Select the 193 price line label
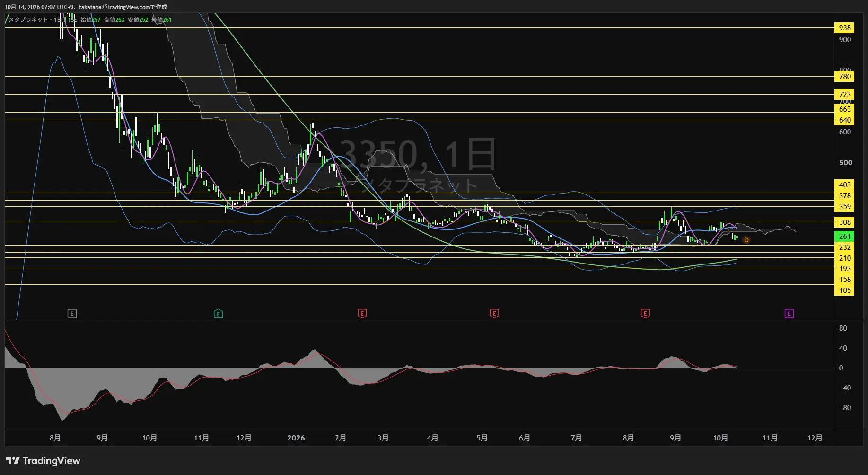The width and height of the screenshot is (868, 475). click(844, 269)
